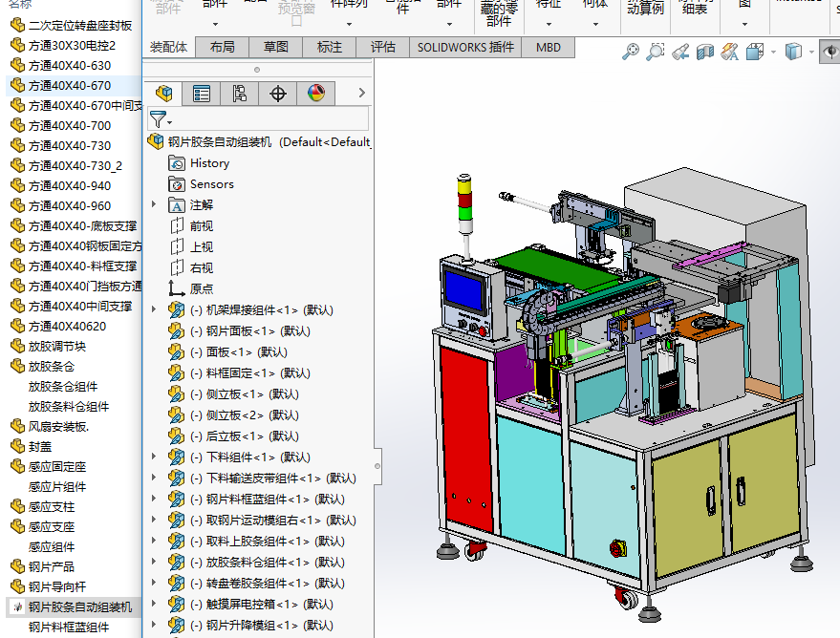Expand the 转盘卷胶条组件<1> tree node
The height and width of the screenshot is (638, 840).
tap(154, 583)
